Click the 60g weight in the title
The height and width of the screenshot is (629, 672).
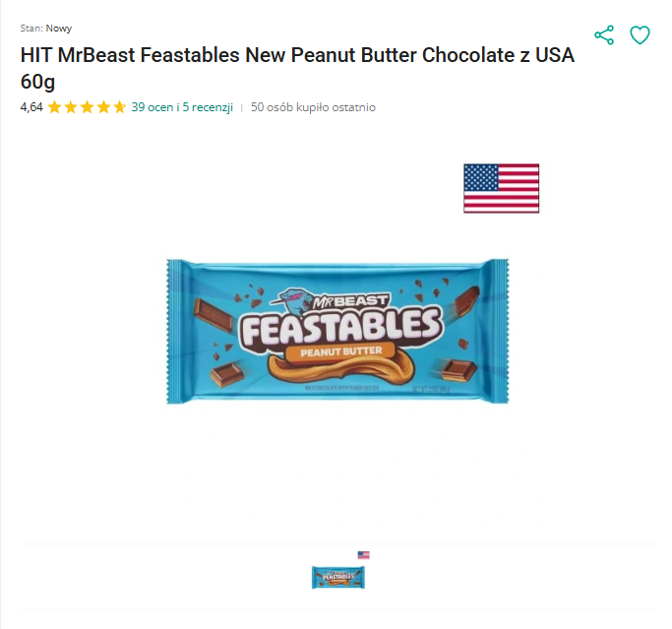37,82
